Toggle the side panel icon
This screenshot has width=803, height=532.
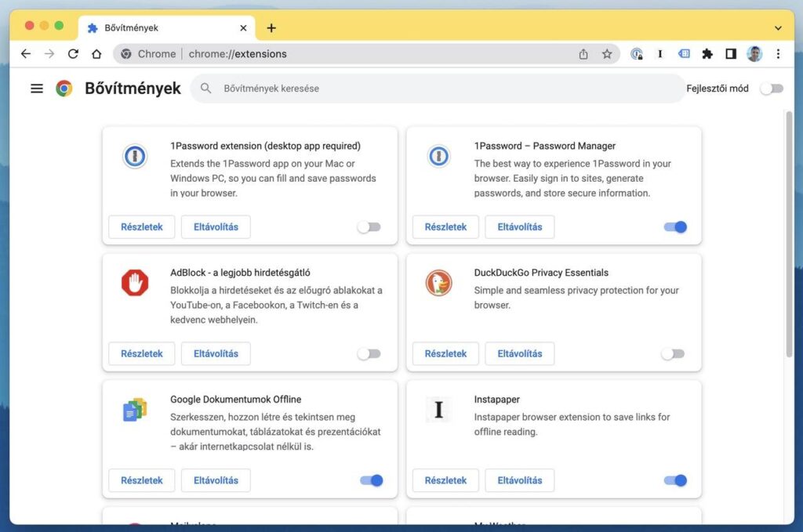coord(731,54)
